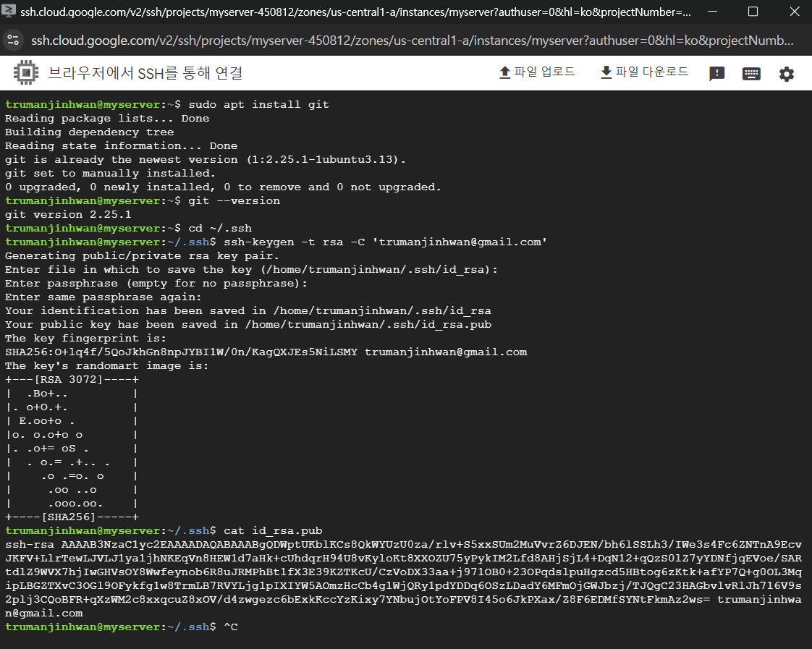Click the keyboard shortcuts icon
The image size is (812, 649).
click(751, 74)
